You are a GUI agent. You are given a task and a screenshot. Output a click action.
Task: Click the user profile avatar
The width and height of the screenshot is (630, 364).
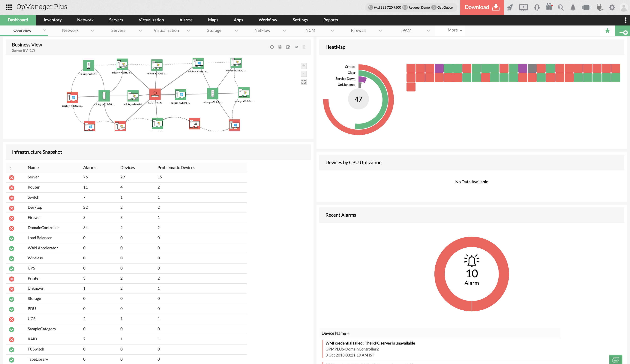click(624, 7)
